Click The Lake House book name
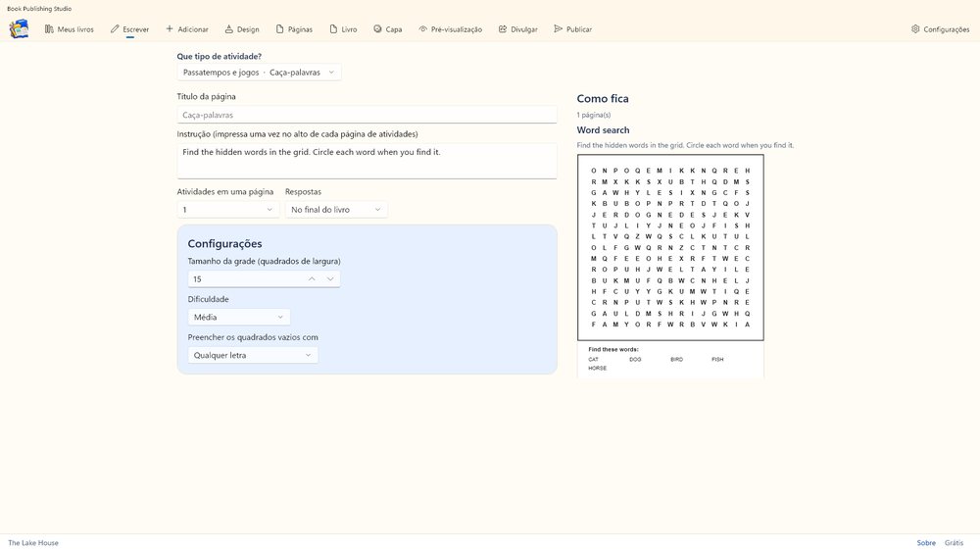This screenshot has width=980, height=551. (x=33, y=543)
